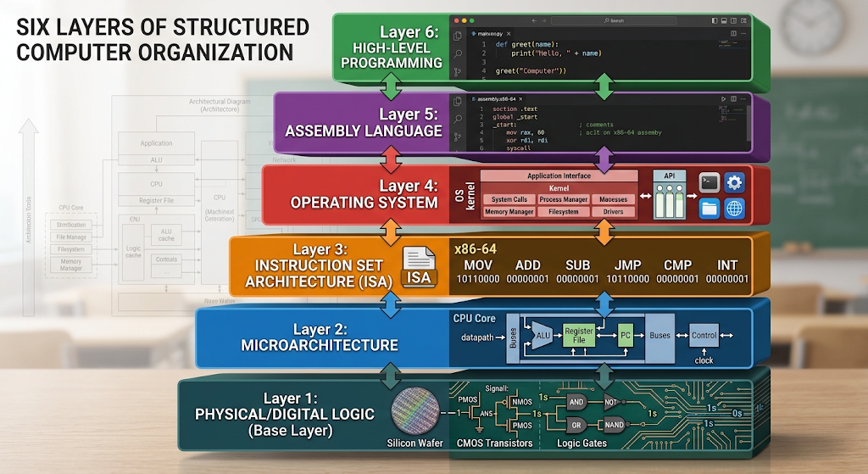Click the Memory Manager box
This screenshot has width=868, height=474.
coord(509,211)
